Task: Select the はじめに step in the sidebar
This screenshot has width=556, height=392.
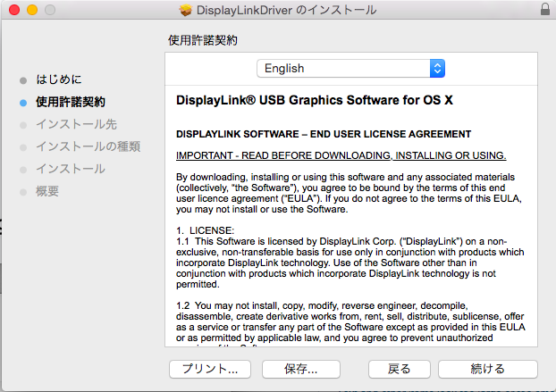Action: tap(58, 79)
